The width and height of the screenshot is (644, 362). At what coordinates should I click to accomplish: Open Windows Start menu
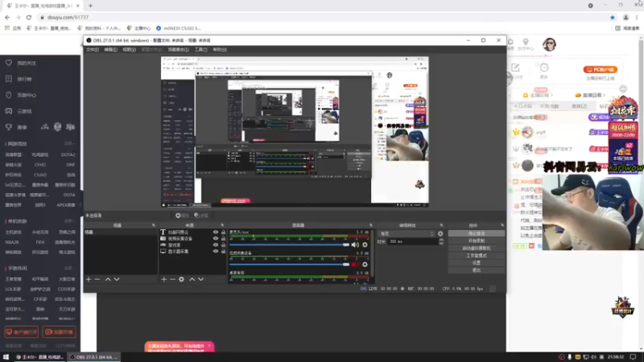click(6, 357)
